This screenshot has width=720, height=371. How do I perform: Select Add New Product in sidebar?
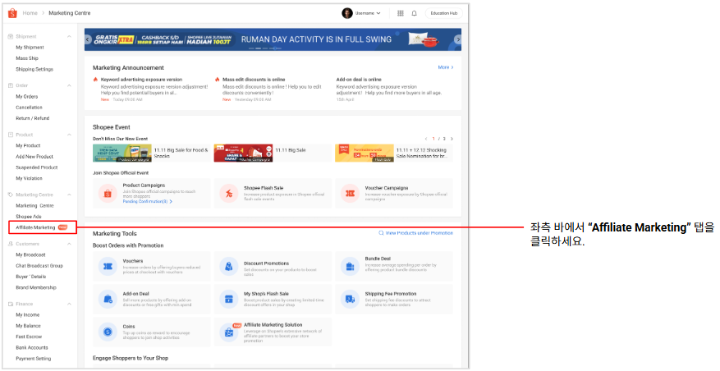34,157
